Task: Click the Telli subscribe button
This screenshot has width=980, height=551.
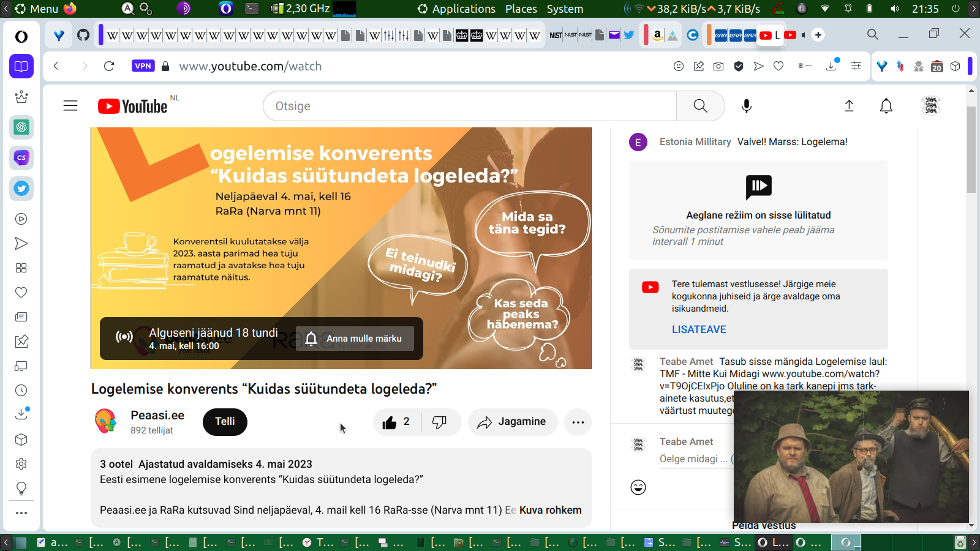Action: (225, 422)
